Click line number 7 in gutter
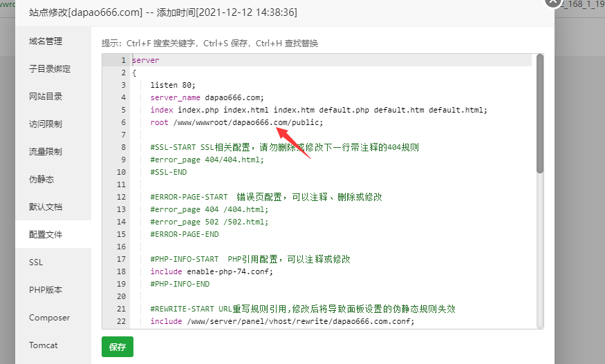 (124, 135)
